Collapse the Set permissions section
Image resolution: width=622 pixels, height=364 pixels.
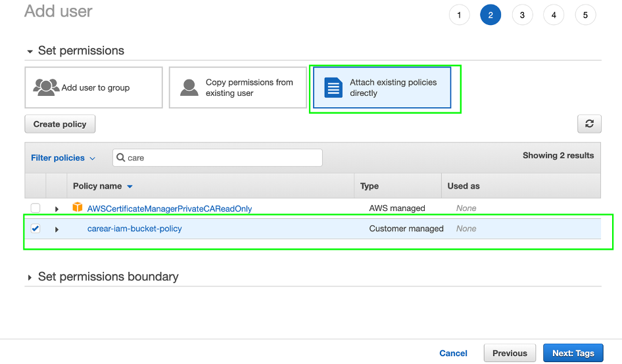[x=30, y=51]
